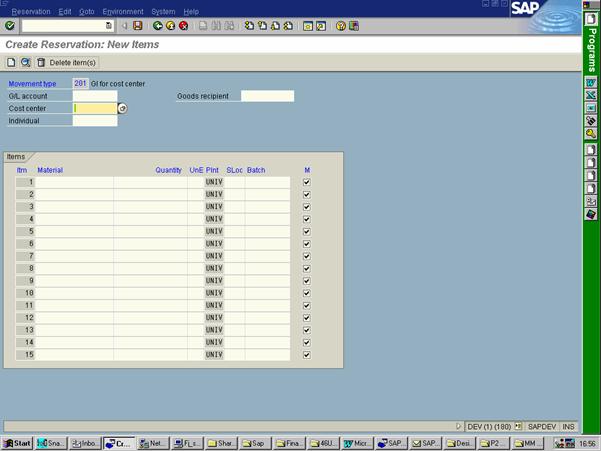Open Excel from the Programs shortcut bar
Viewport: 601px width, 451px height.
[591, 95]
